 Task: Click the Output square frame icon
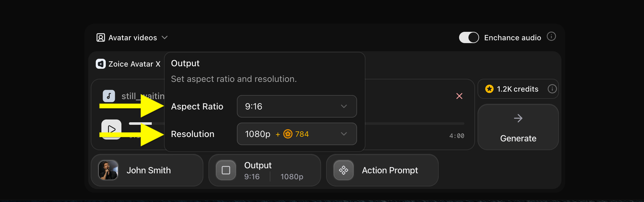click(226, 170)
